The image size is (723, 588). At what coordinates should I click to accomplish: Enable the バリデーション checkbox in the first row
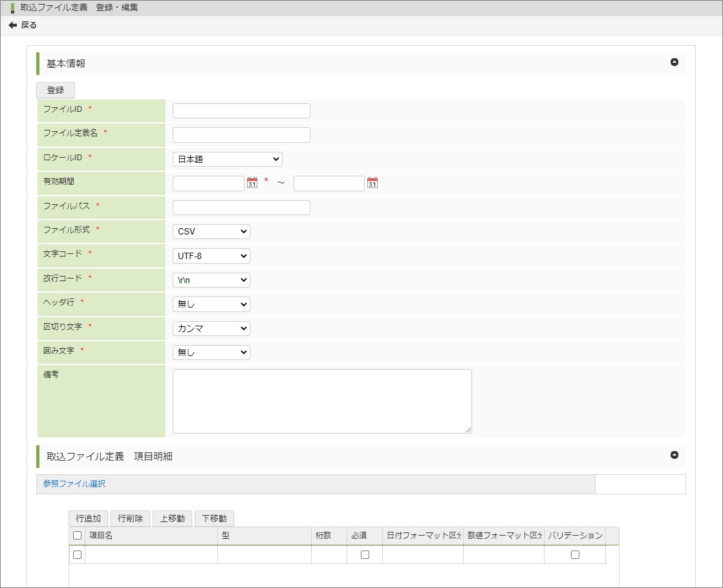click(x=575, y=554)
